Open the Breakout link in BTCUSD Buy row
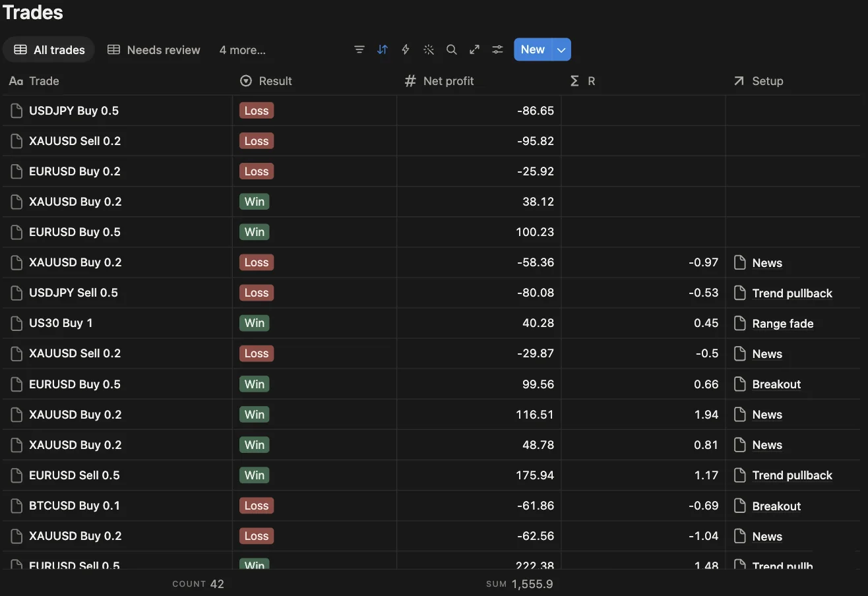Screen dimensions: 868x596 coord(776,506)
